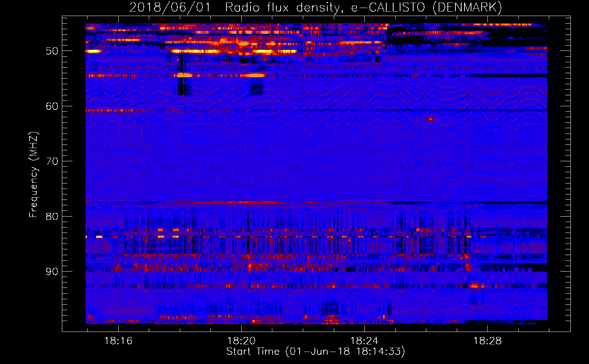
Task: Click the 60 frequency tick label
Action: pyautogui.click(x=52, y=106)
